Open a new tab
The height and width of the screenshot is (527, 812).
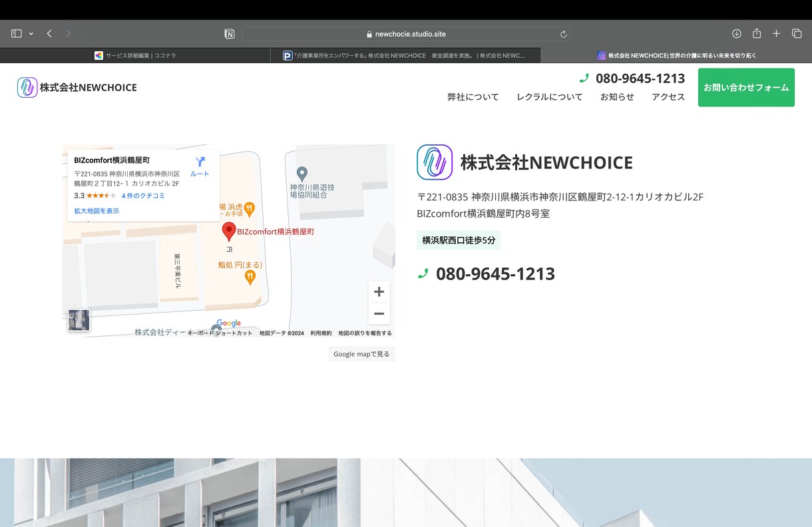pyautogui.click(x=776, y=33)
